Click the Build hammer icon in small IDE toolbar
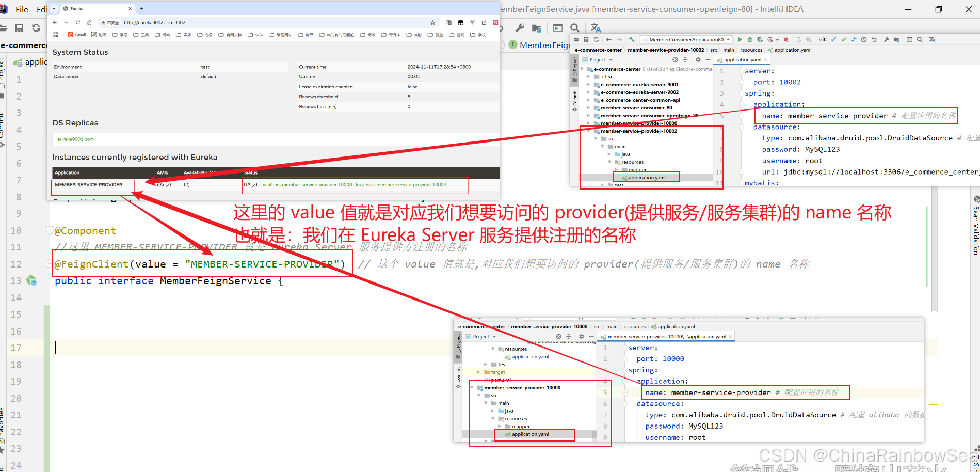980x472 pixels. click(632, 39)
